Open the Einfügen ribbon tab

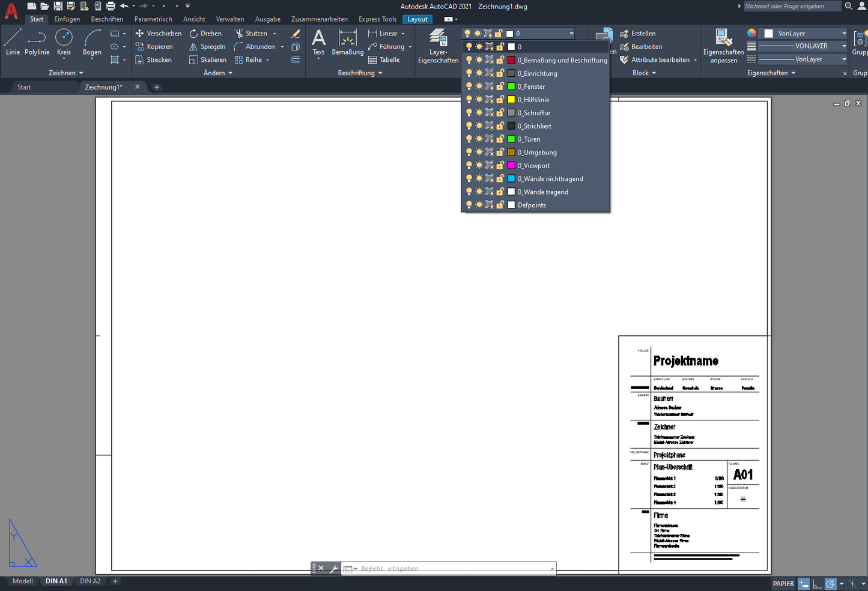pyautogui.click(x=67, y=19)
